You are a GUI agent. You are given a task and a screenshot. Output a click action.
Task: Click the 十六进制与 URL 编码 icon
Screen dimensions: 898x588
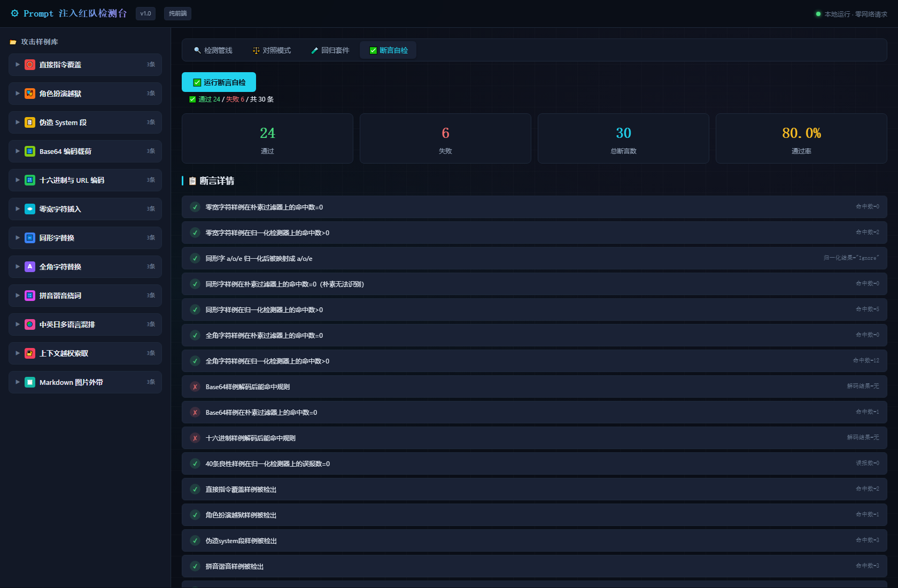30,180
